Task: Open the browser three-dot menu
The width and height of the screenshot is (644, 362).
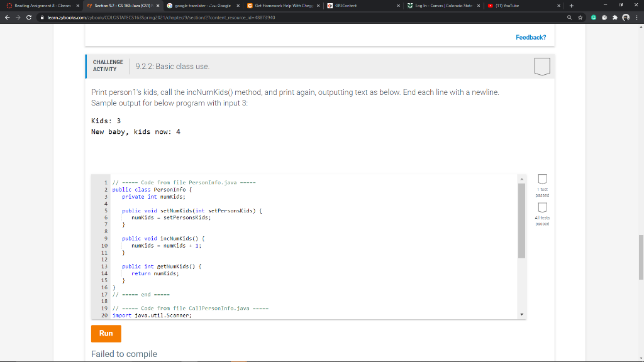Action: coord(637,18)
